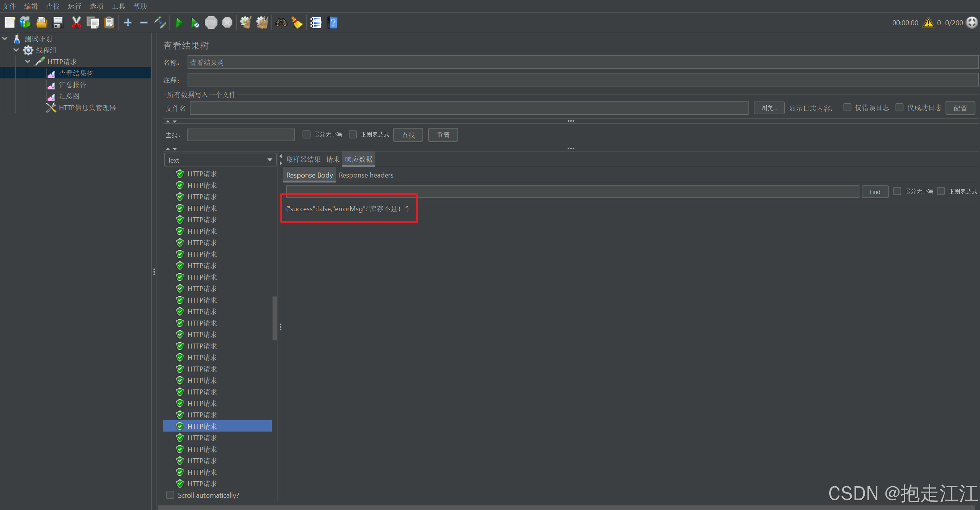
Task: Tick 区分大小写 next to the 查找 field
Action: (x=306, y=134)
